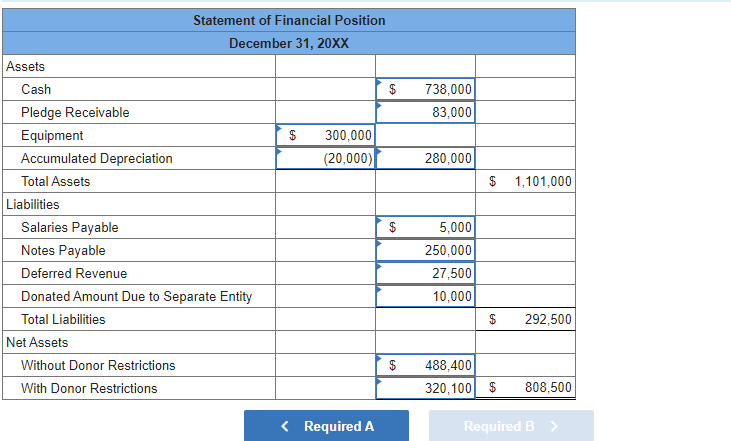This screenshot has height=441, width=731.
Task: Click the Total Assets label
Action: pyautogui.click(x=55, y=181)
